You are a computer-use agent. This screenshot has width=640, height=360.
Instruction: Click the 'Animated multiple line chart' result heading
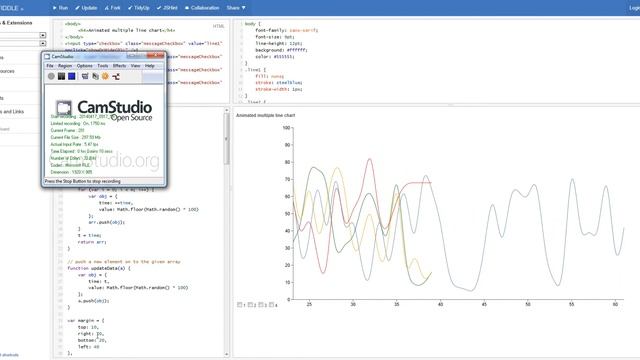tap(265, 116)
